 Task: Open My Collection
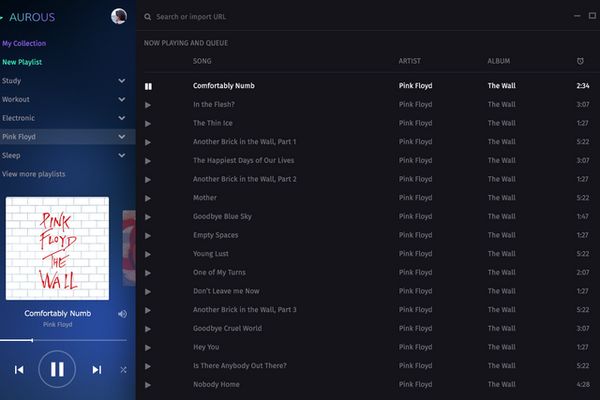pos(24,43)
